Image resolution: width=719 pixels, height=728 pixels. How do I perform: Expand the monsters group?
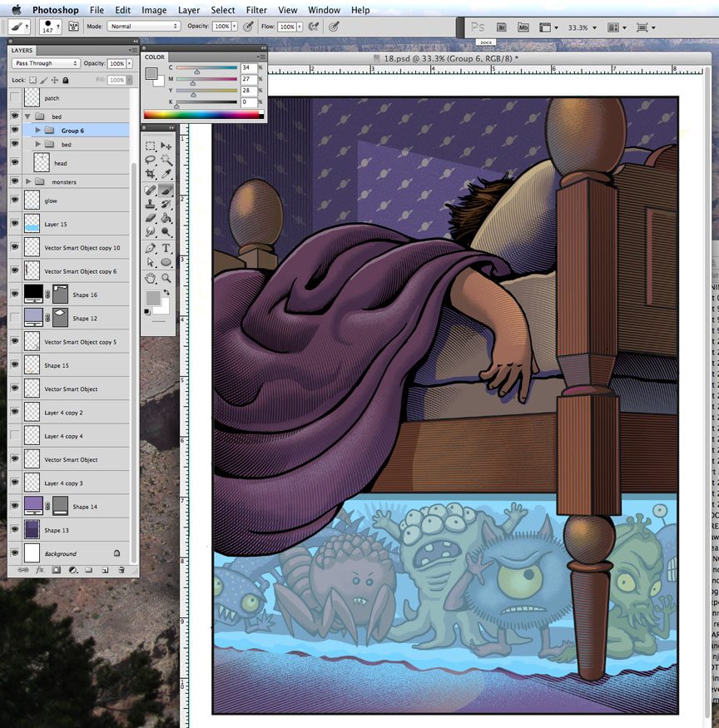click(28, 181)
